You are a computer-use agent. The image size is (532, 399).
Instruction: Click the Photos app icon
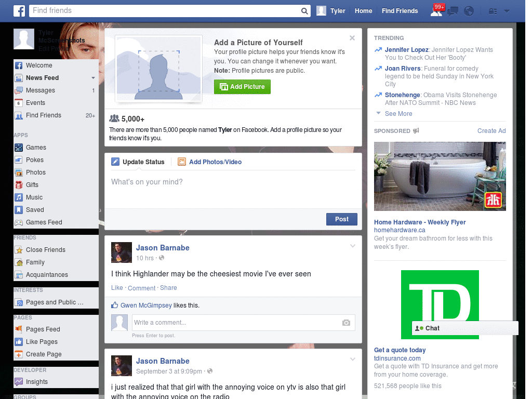(19, 172)
